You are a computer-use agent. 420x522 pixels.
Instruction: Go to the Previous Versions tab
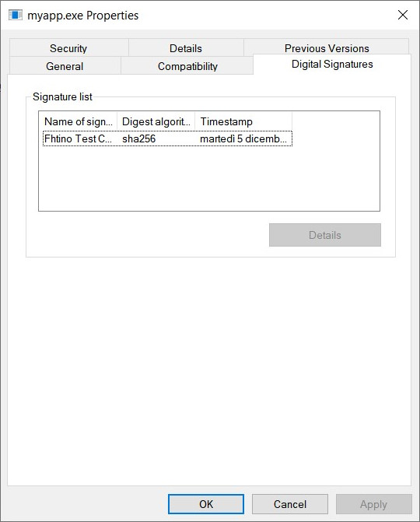click(x=327, y=47)
